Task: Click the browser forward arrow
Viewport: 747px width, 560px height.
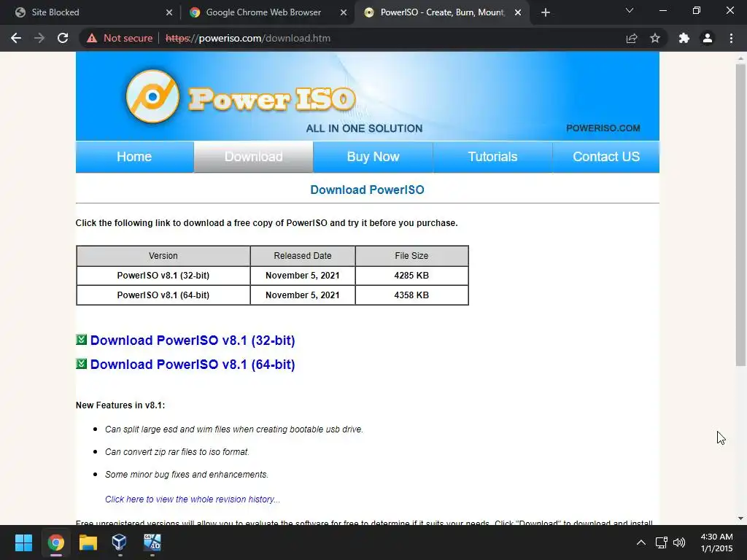Action: point(39,38)
